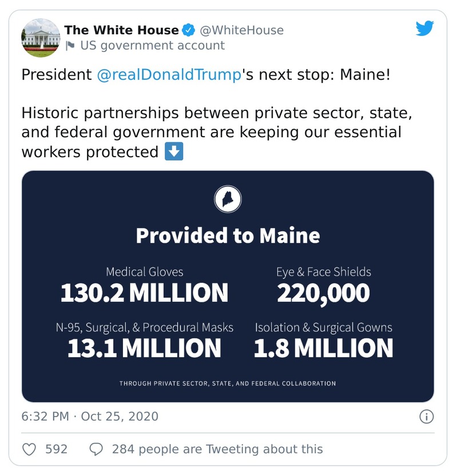
Task: Click the 220,000 eye and face shields figure
Action: click(323, 293)
